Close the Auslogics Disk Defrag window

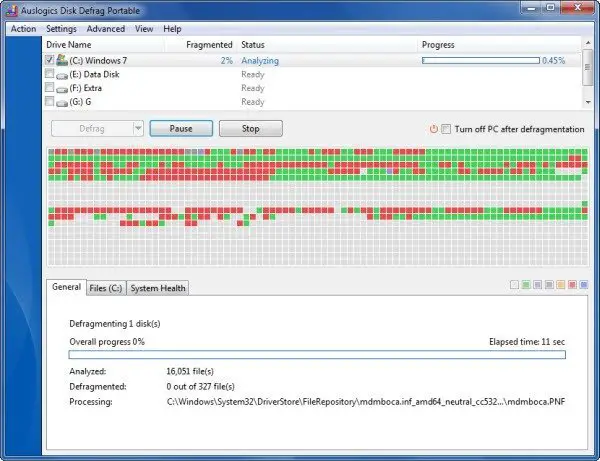pos(578,8)
